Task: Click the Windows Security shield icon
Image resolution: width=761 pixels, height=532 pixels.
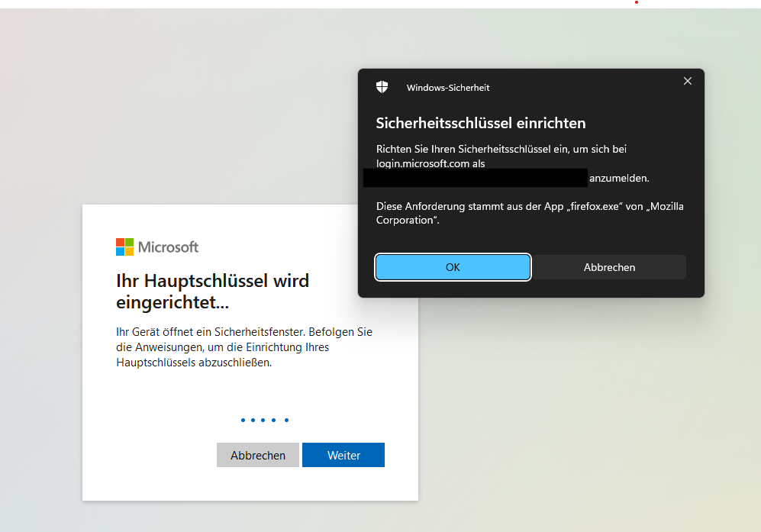Action: click(x=382, y=87)
